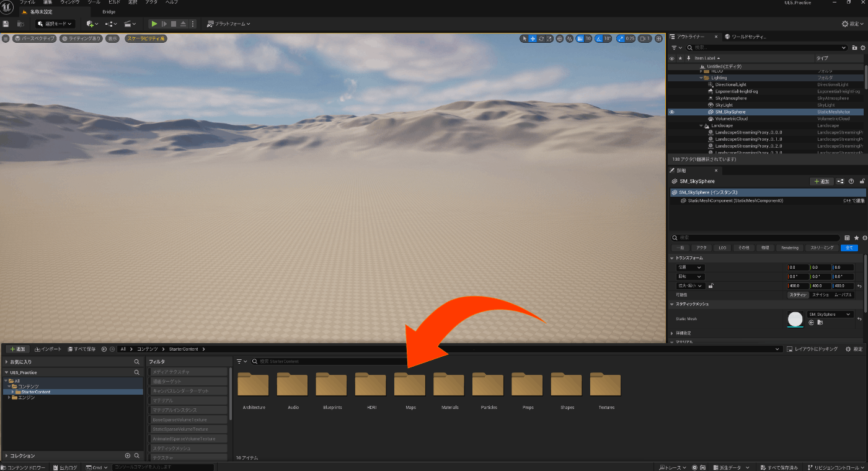The image size is (868, 471).
Task: Click the Add component button in Details
Action: point(822,181)
